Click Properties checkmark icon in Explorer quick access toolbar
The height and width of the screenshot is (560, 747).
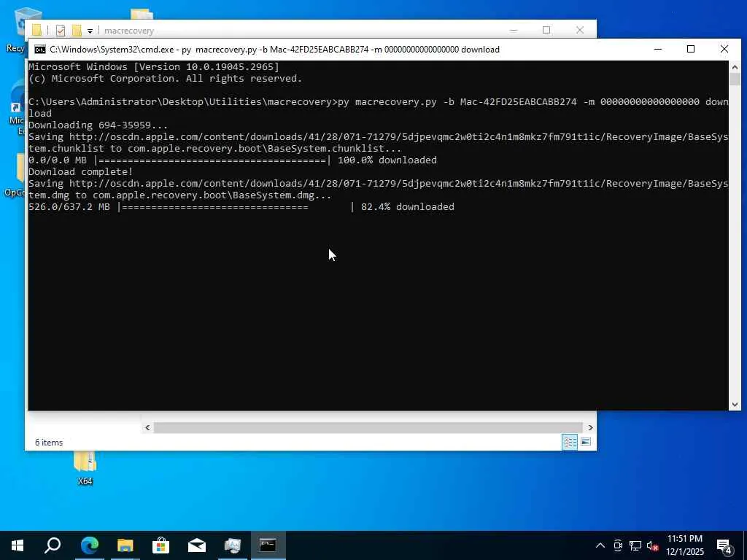(61, 31)
